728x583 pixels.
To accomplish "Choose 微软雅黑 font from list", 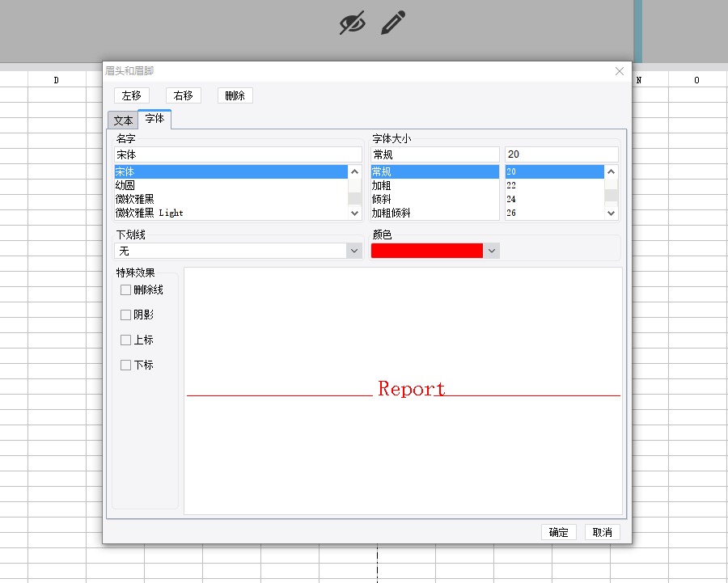I will pos(231,199).
